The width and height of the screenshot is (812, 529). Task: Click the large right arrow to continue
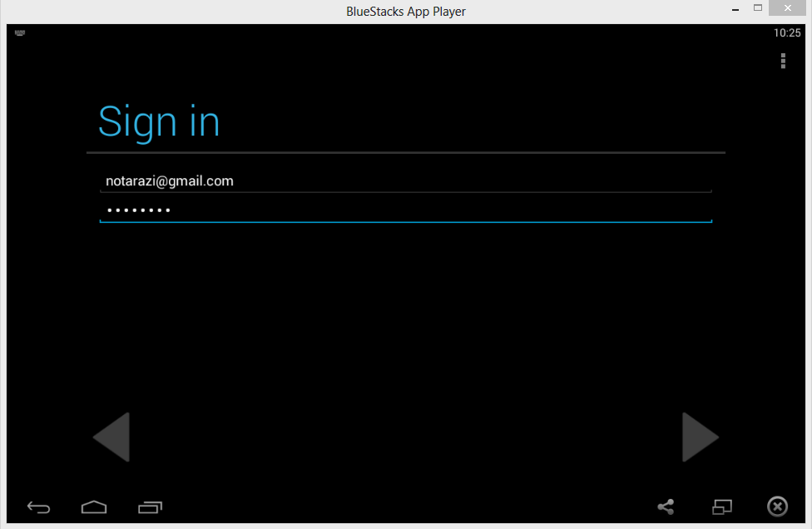[x=701, y=437]
